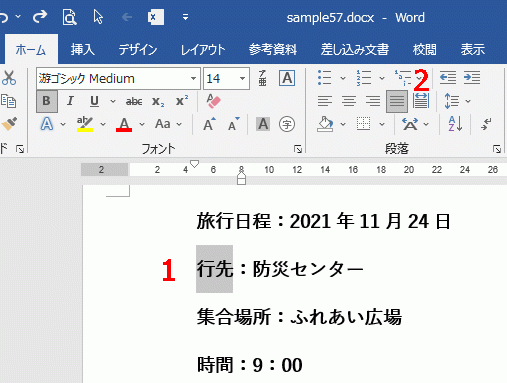
Task: Expand the font size dropdown arrow
Action: 242,79
